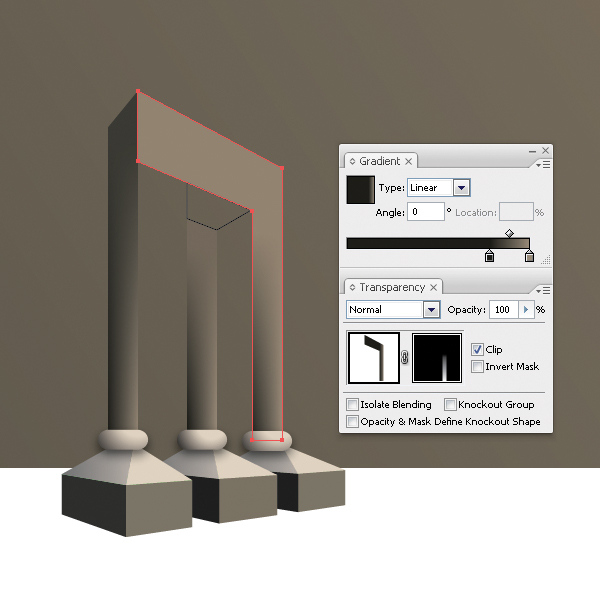Image resolution: width=600 pixels, height=600 pixels.
Task: Click the Angle input field
Action: (x=426, y=212)
